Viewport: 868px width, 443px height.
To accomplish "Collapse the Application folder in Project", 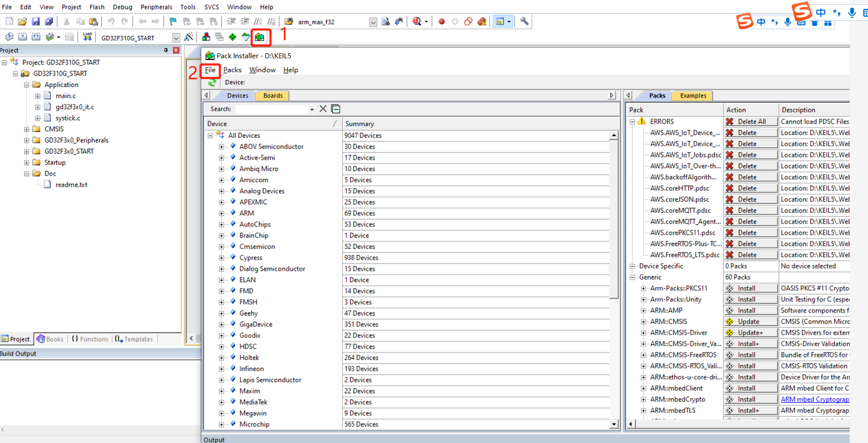I will [27, 85].
